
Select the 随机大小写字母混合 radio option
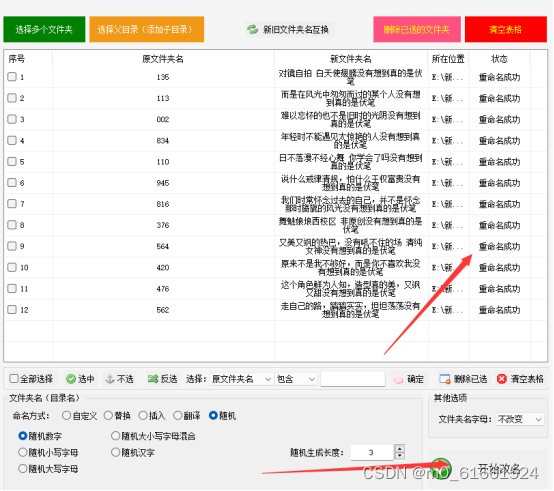coord(116,436)
